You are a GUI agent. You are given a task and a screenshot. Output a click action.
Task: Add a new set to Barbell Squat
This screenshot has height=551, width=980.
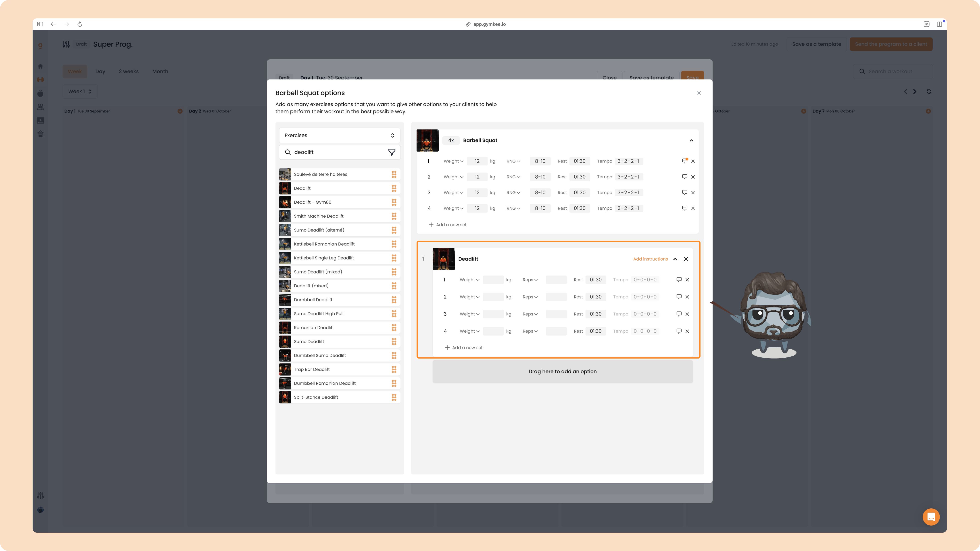coord(447,225)
